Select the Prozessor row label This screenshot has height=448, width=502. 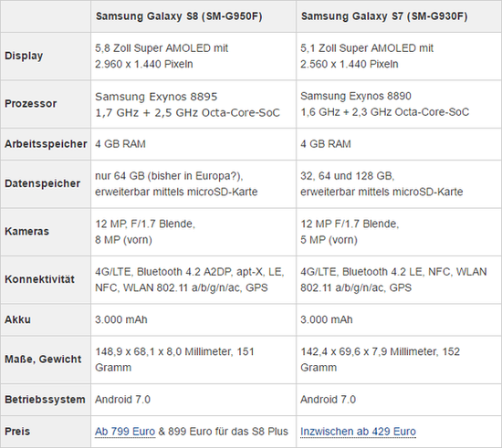point(30,104)
